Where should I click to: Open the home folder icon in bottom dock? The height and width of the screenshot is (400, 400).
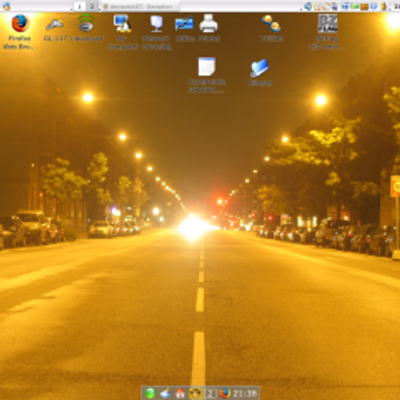[180, 393]
